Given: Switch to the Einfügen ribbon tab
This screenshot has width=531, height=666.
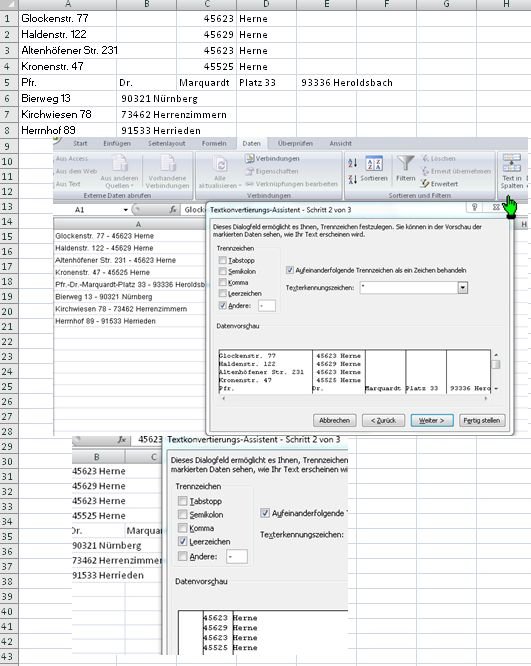Looking at the screenshot, I should (117, 144).
